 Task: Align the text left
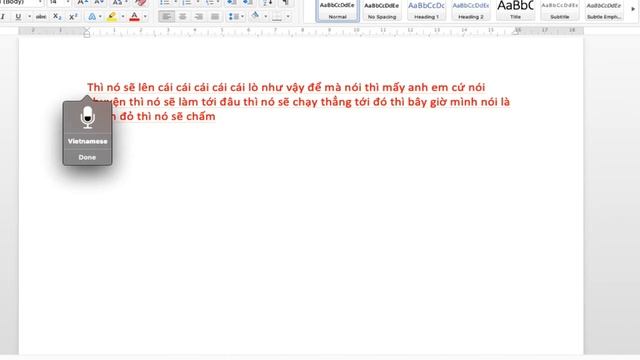point(166,17)
